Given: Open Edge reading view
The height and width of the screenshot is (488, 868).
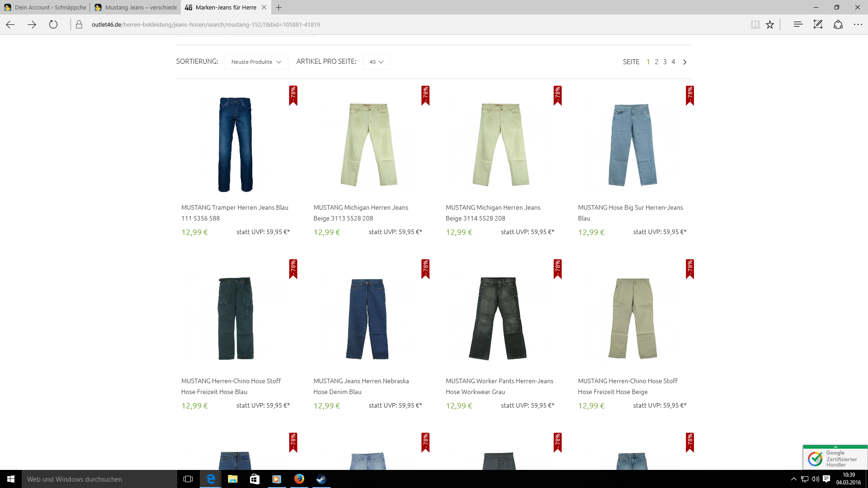Looking at the screenshot, I should pyautogui.click(x=755, y=25).
